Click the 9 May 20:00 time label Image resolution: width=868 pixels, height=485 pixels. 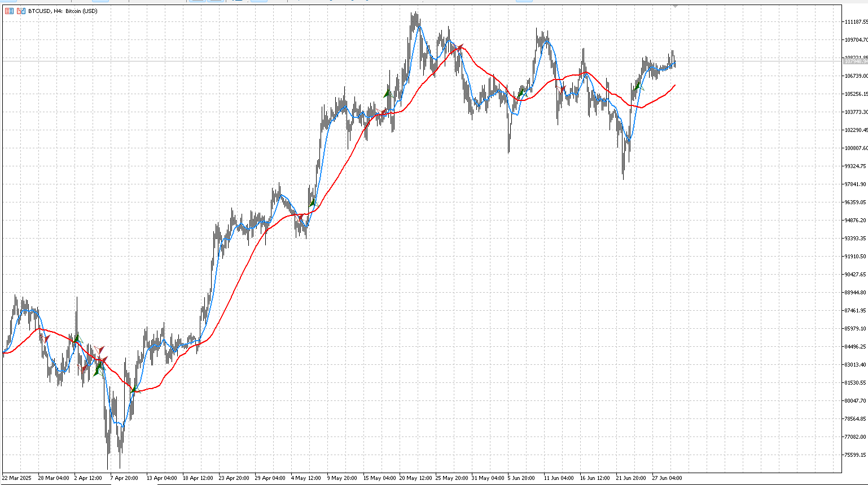(342, 478)
